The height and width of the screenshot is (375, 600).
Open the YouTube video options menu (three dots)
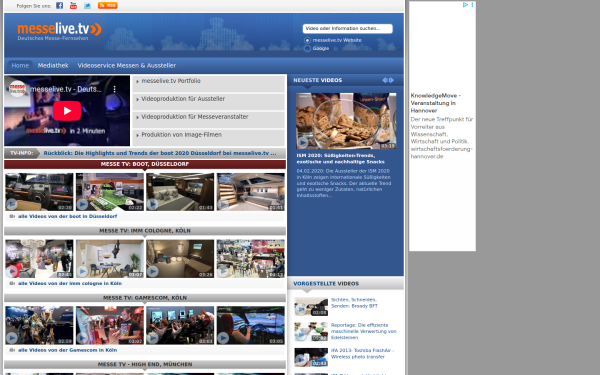[114, 89]
